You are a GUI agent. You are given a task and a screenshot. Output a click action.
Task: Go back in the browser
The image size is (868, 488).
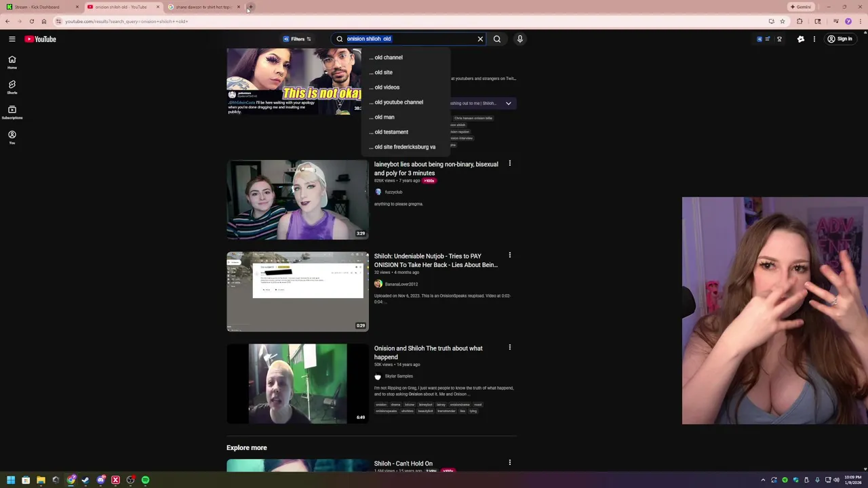click(7, 21)
